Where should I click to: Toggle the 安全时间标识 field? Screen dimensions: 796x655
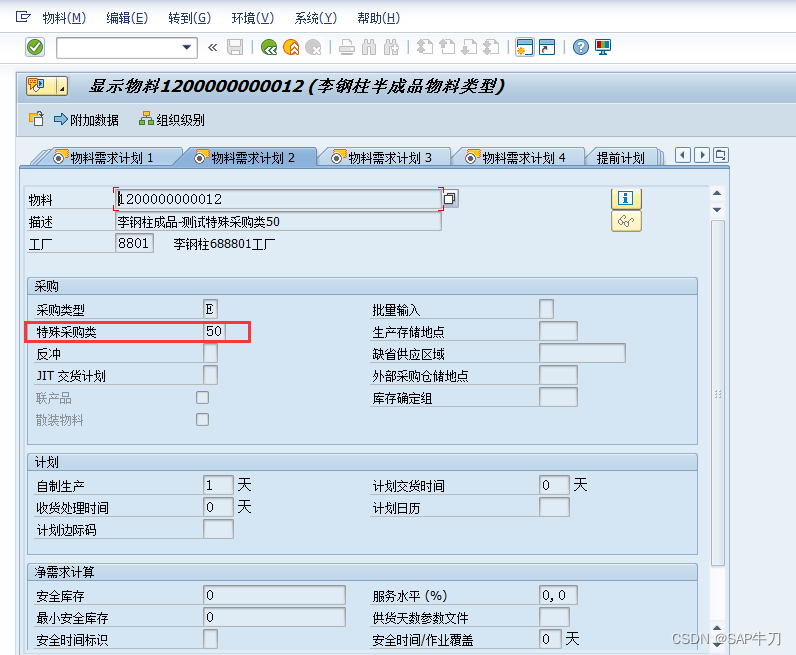coord(210,639)
